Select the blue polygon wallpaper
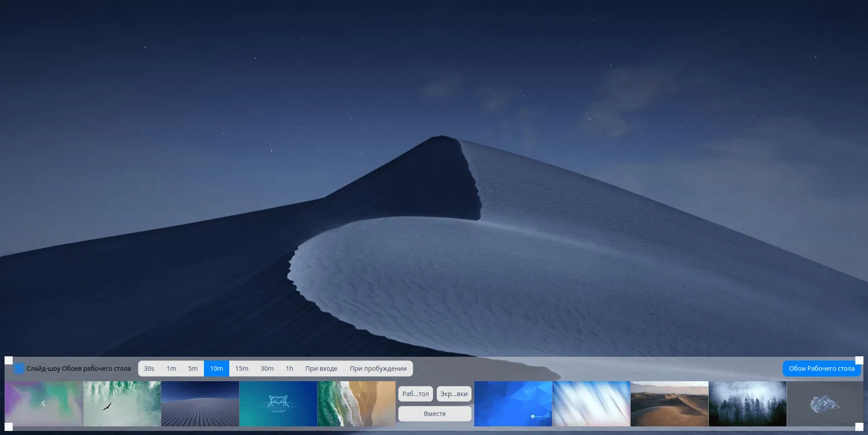Image resolution: width=868 pixels, height=435 pixels. (x=513, y=403)
